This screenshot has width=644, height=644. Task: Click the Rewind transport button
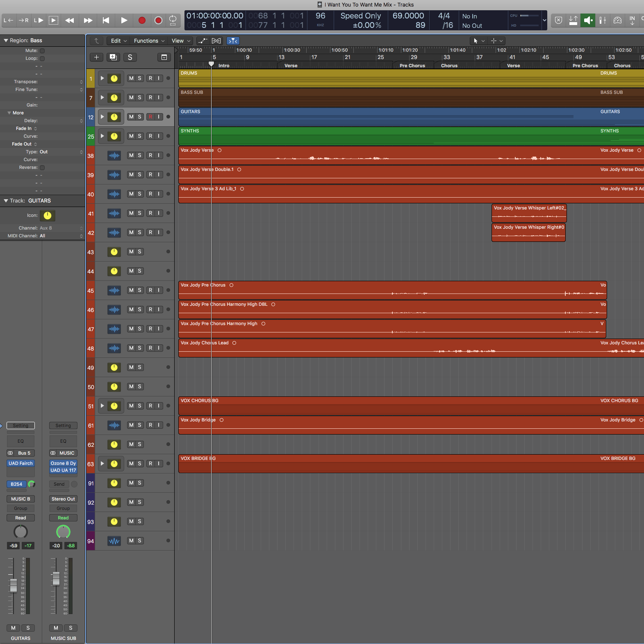[x=70, y=20]
